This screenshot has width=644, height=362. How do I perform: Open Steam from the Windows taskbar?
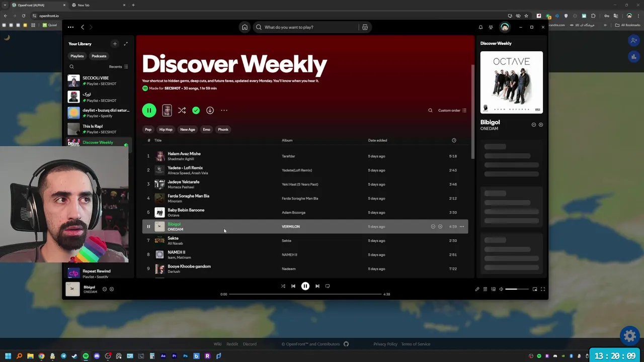(74, 356)
